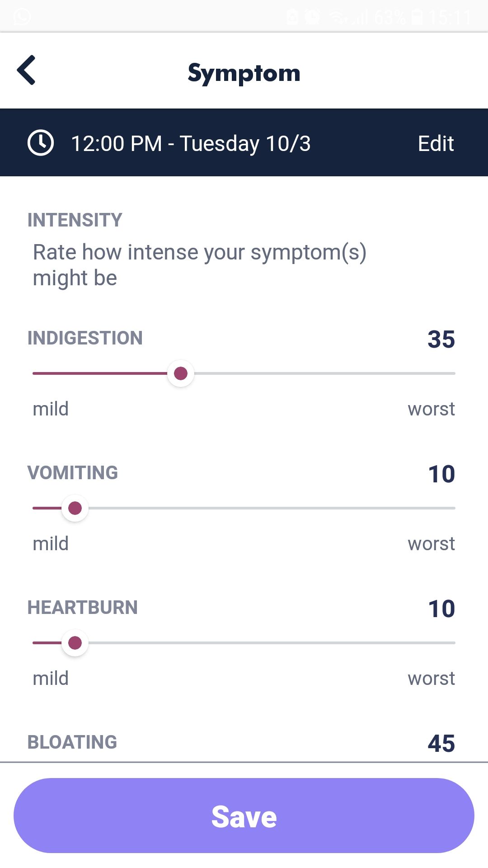Tap the worst label under HEARTBURN
Screen dimensions: 488x868
[431, 678]
